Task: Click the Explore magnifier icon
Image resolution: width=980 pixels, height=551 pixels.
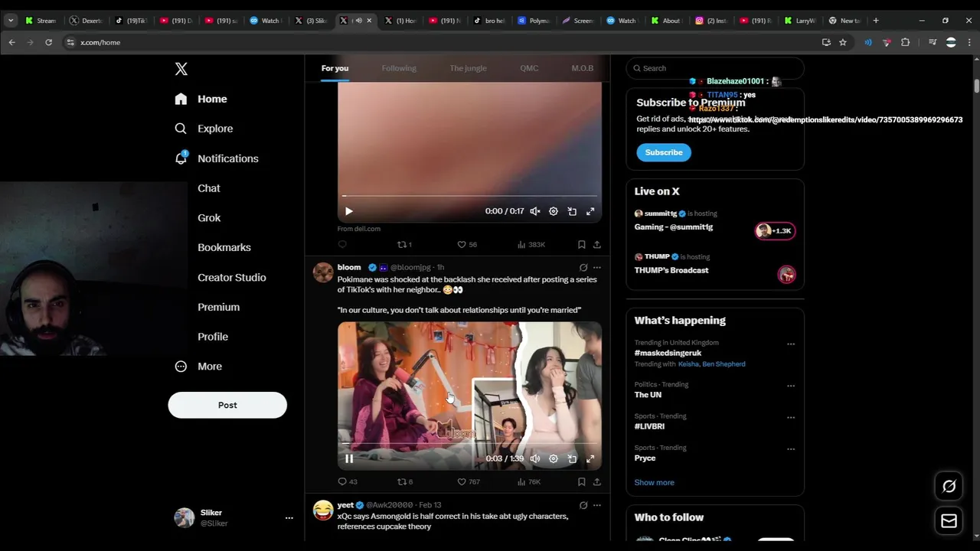Action: click(x=181, y=129)
